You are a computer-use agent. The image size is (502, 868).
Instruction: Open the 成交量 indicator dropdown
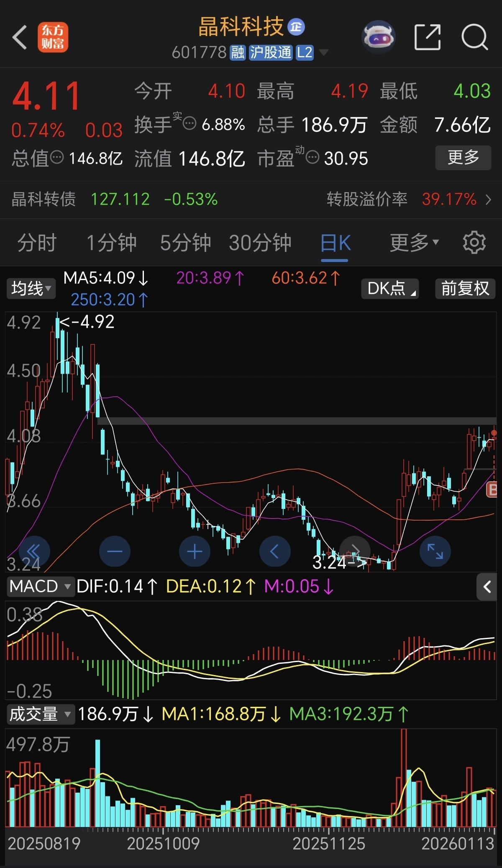tap(40, 714)
